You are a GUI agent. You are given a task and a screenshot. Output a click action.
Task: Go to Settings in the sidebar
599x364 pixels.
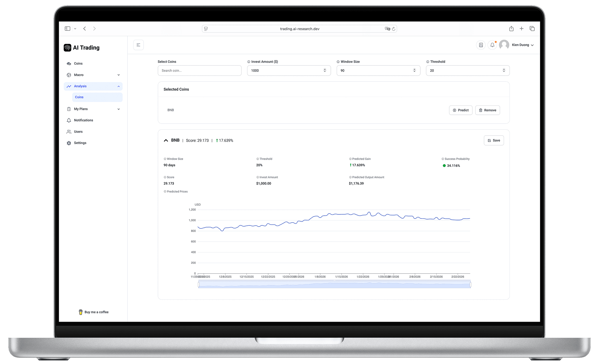pyautogui.click(x=80, y=143)
